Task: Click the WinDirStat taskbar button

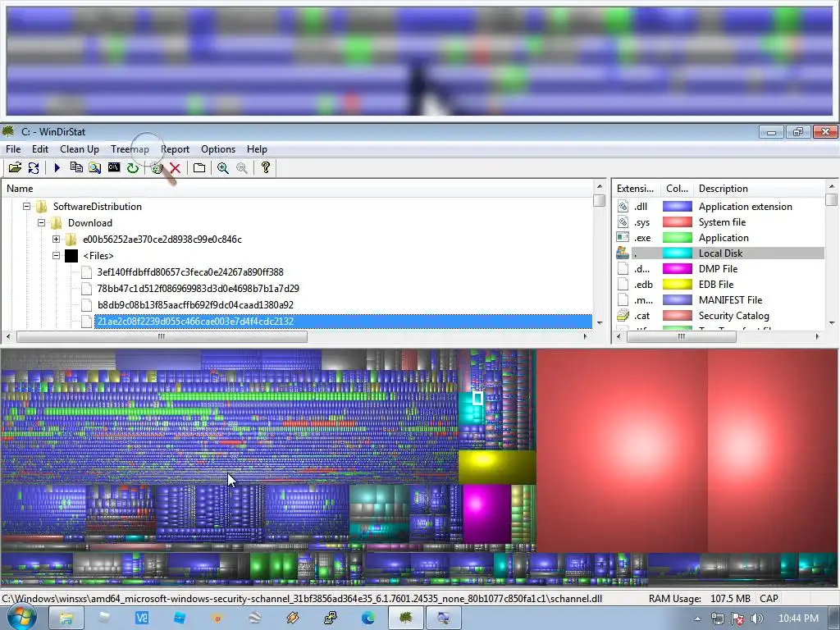Action: (406, 619)
